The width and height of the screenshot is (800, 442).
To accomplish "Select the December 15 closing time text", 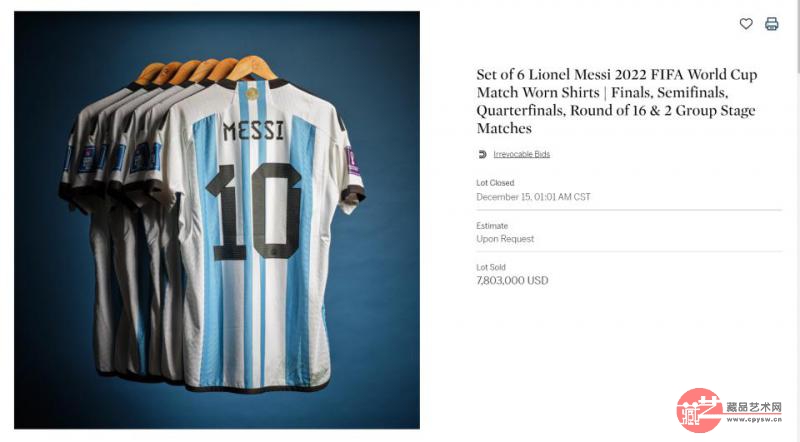I will (533, 197).
